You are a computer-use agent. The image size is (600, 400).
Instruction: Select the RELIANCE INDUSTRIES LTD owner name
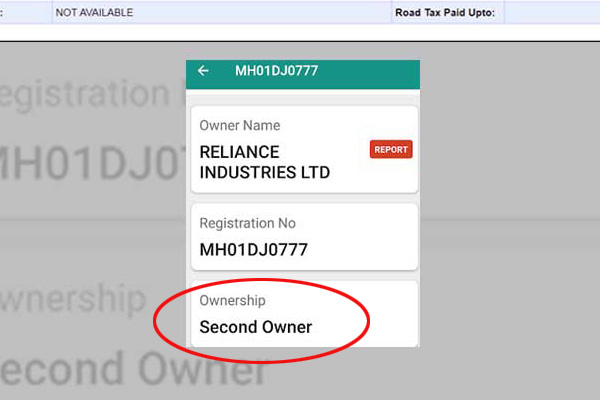coord(264,162)
